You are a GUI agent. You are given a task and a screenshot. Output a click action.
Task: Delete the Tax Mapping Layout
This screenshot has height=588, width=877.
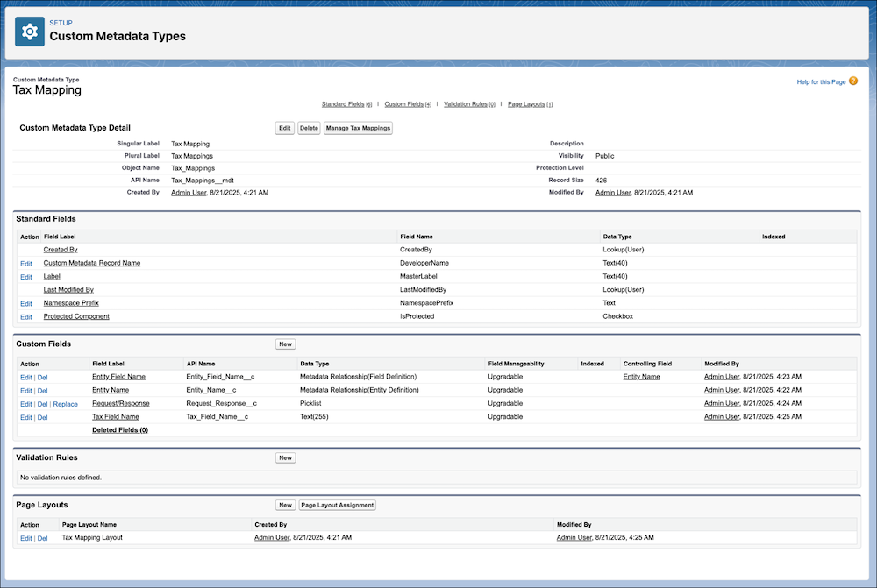(x=42, y=538)
